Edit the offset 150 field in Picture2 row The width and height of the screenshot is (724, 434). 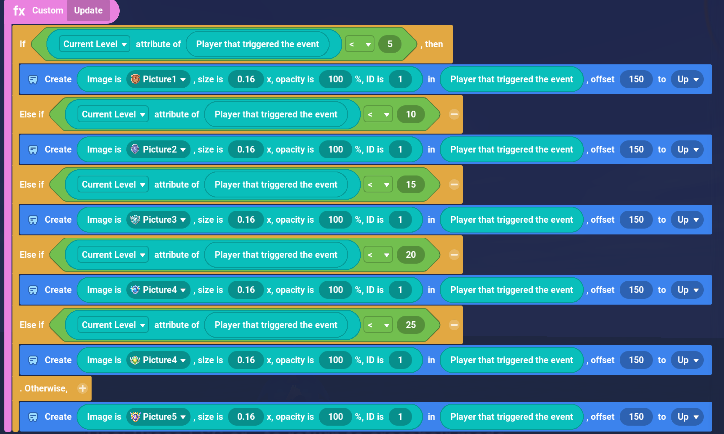tap(636, 150)
